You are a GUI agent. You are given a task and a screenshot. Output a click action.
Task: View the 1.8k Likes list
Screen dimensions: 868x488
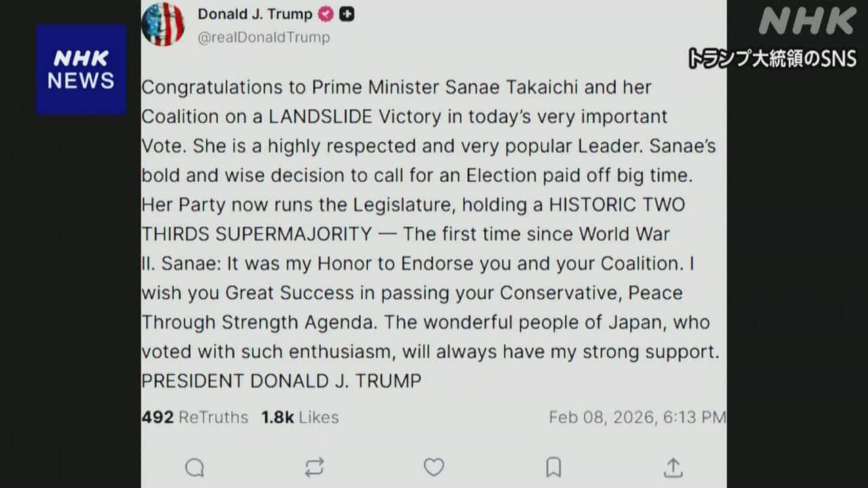tap(300, 418)
